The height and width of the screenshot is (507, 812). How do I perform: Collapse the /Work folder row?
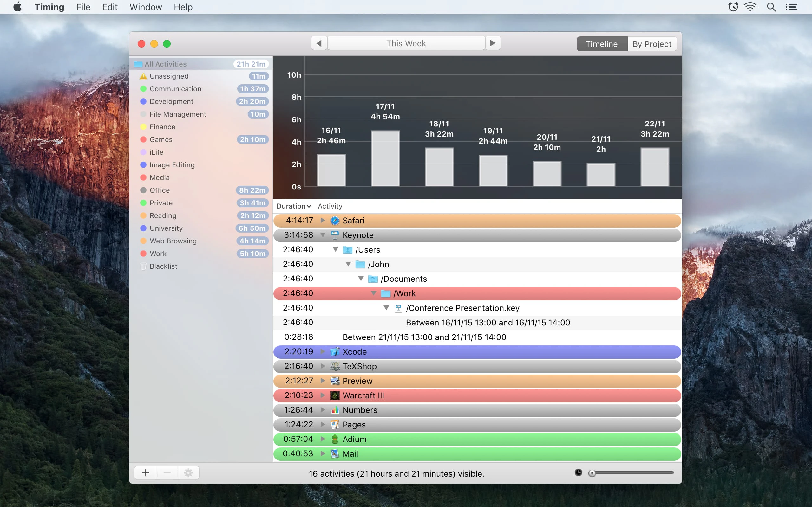[x=373, y=293]
